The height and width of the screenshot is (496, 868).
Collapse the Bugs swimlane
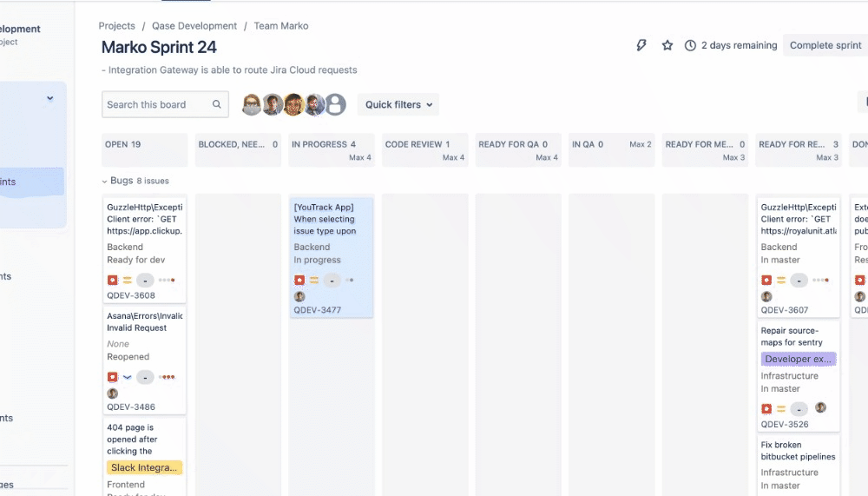(x=104, y=181)
